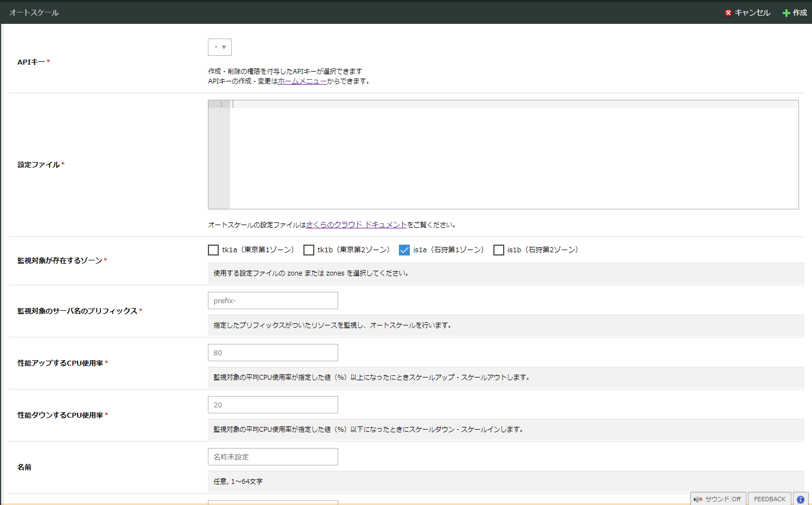Viewport: 812px width, 505px height.
Task: Uncheck the is1a 石狩第1ゾーン checkbox
Action: click(404, 250)
